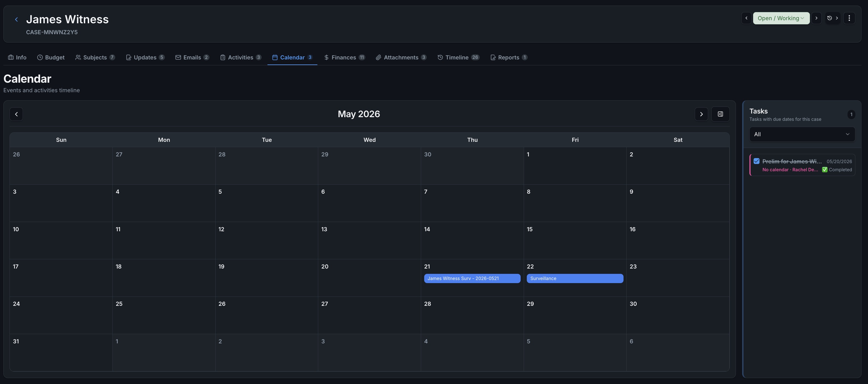
Task: Open the Finances tab
Action: [x=344, y=58]
